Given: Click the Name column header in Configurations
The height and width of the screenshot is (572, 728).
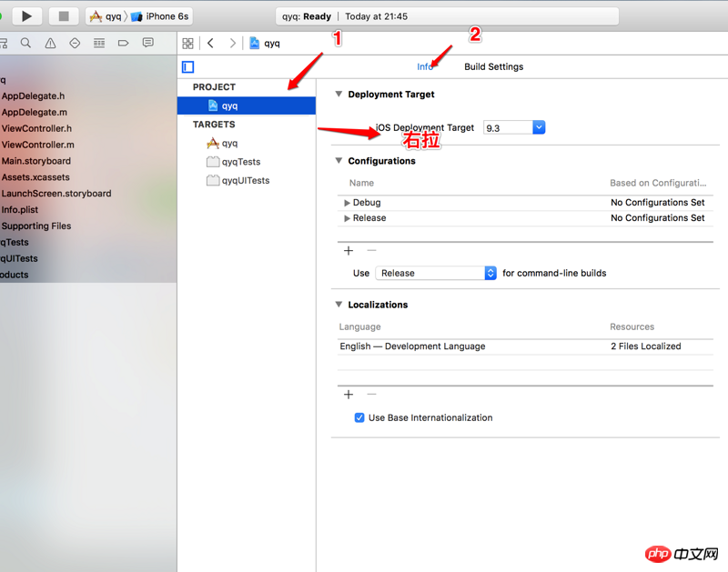Looking at the screenshot, I should [361, 183].
